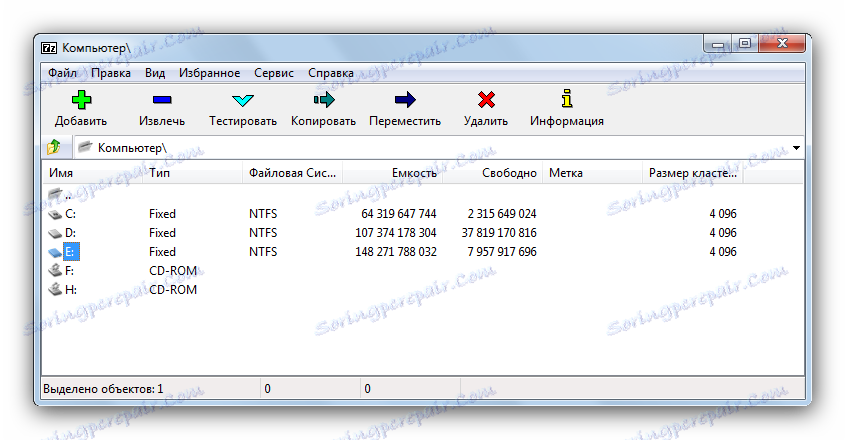Click Fixed type in E: row
Screen dimensions: 846x440
pos(162,252)
